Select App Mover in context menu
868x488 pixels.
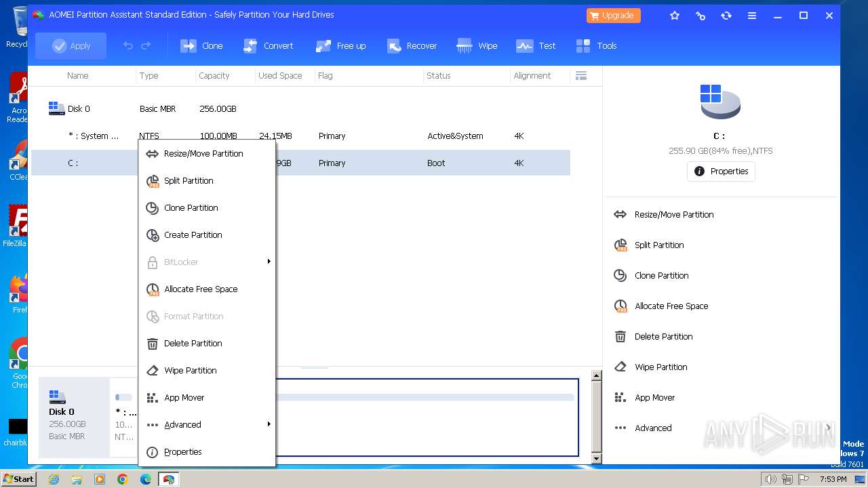tap(207, 398)
